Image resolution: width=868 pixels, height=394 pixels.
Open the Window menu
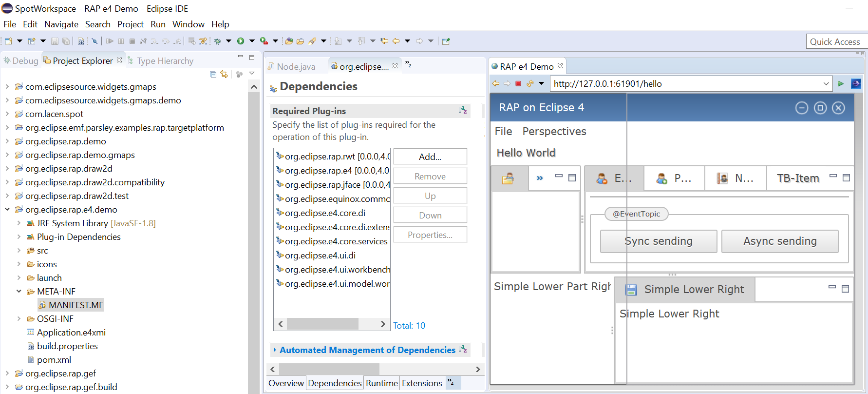[x=189, y=24]
